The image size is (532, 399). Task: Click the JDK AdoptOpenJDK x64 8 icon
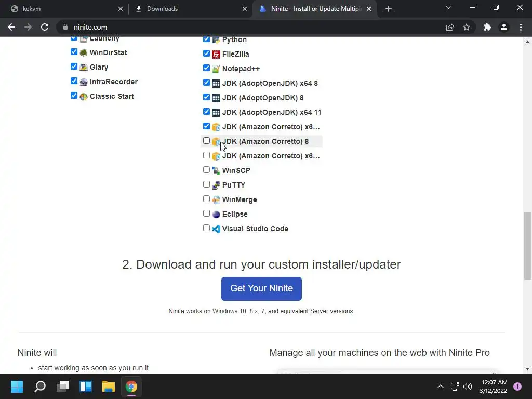[x=216, y=84]
